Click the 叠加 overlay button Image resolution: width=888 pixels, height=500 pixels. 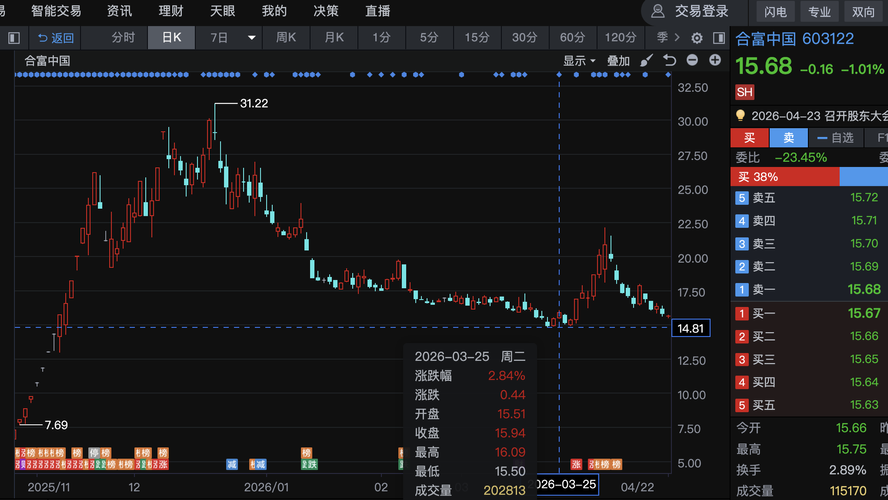tap(618, 61)
